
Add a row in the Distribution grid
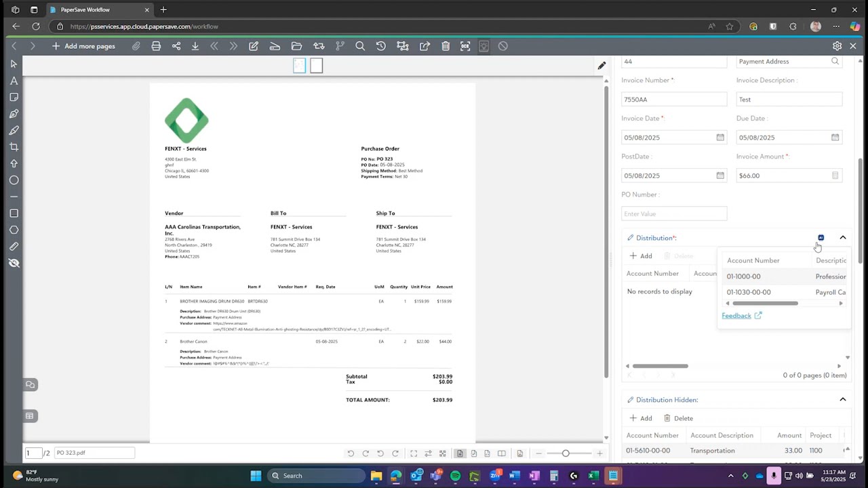tap(641, 256)
